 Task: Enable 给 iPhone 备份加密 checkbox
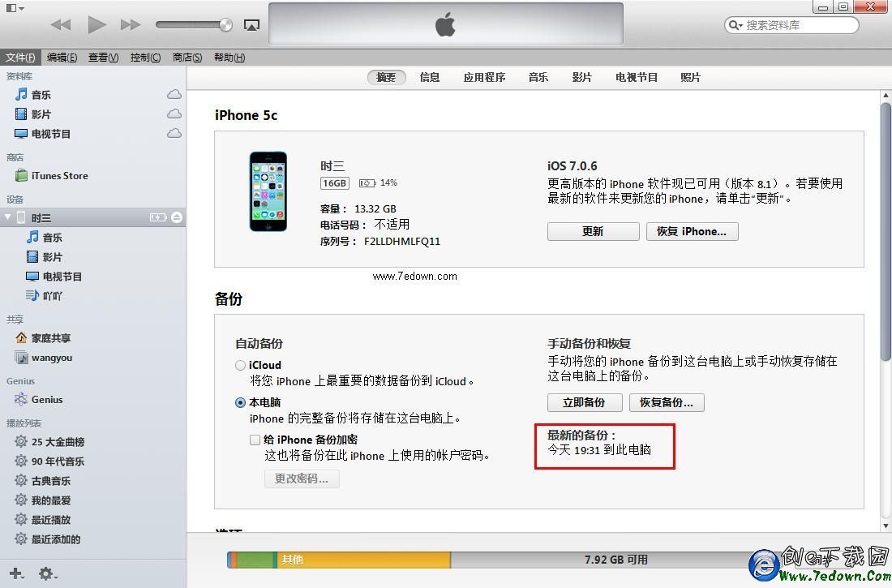255,440
